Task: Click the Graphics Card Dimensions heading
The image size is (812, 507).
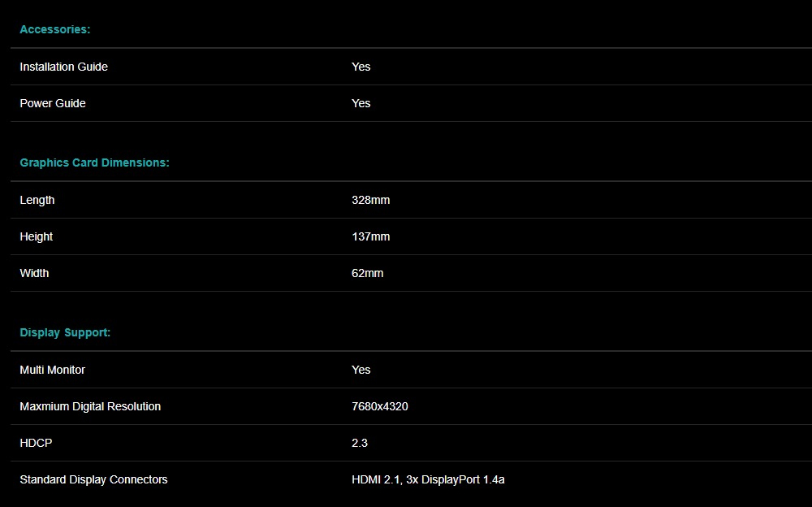Action: pos(94,162)
